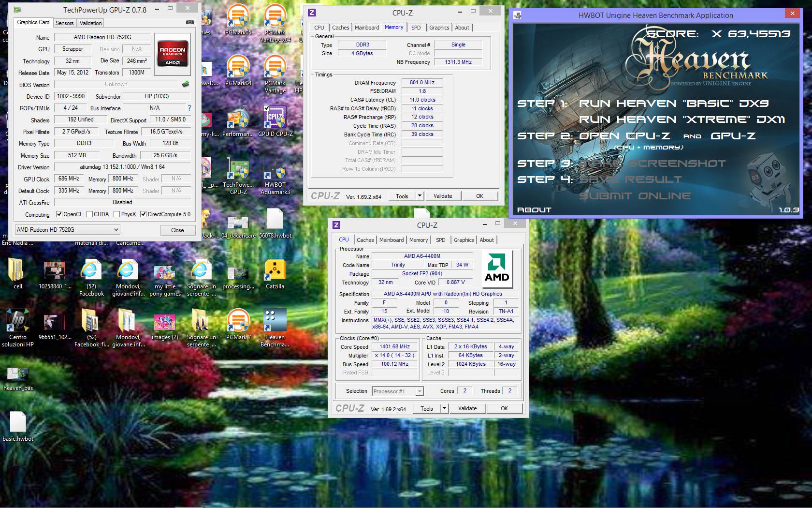This screenshot has width=812, height=508.
Task: Toggle the CUDA checkbox in GPU-Z
Action: coord(89,214)
